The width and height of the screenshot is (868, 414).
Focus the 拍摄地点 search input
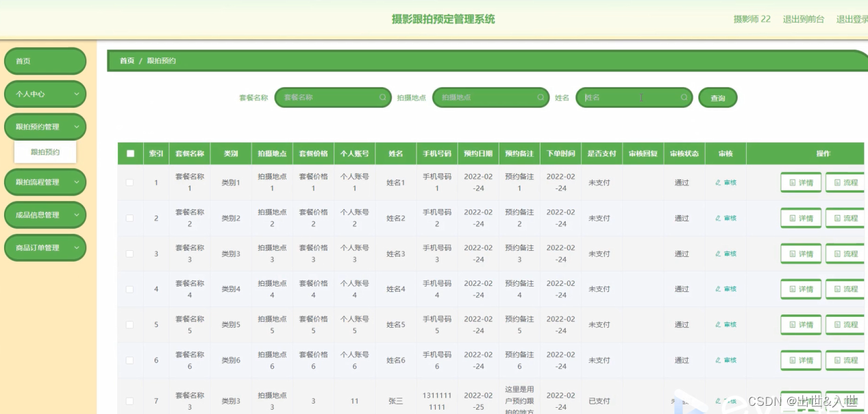pyautogui.click(x=491, y=97)
